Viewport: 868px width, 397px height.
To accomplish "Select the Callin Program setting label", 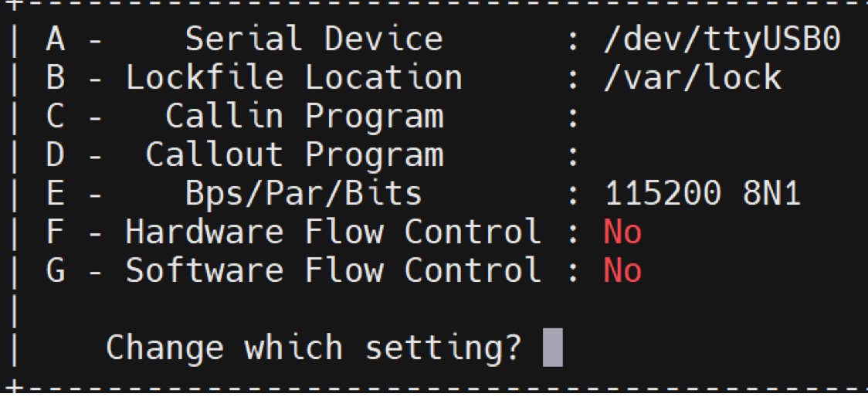I will [304, 117].
